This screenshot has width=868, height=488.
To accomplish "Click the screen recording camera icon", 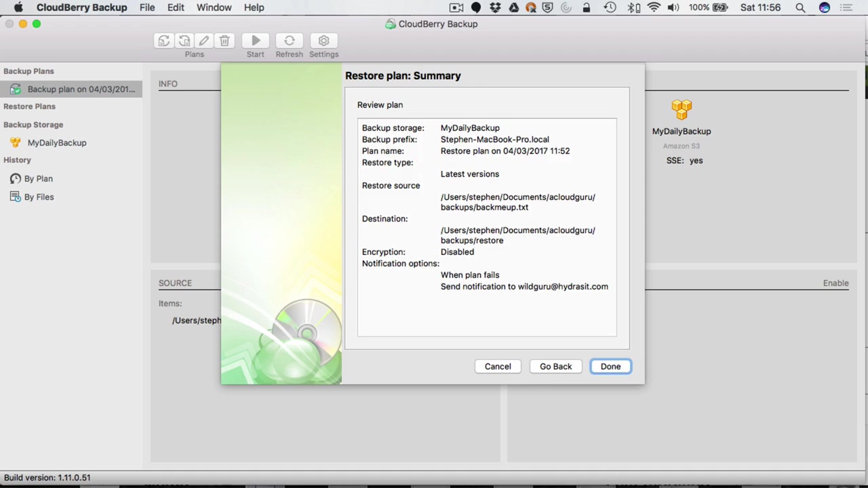I will point(456,7).
